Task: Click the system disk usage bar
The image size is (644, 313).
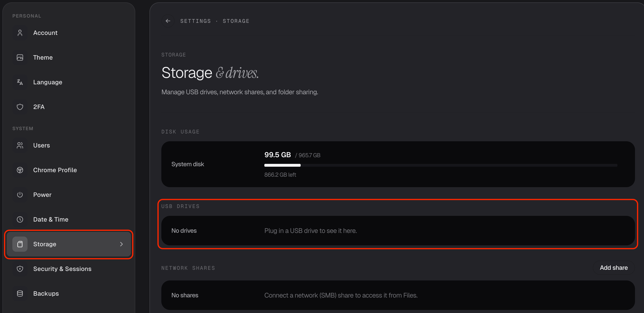Action: pyautogui.click(x=440, y=165)
